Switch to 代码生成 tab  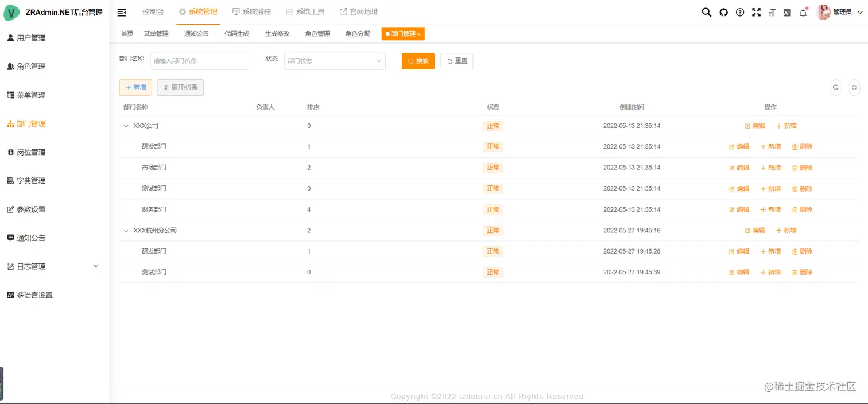[x=237, y=34]
